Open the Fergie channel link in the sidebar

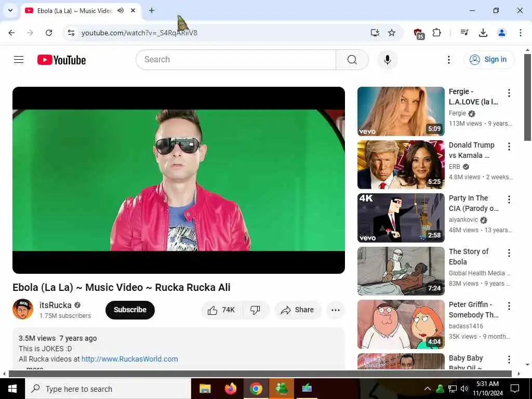point(457,113)
